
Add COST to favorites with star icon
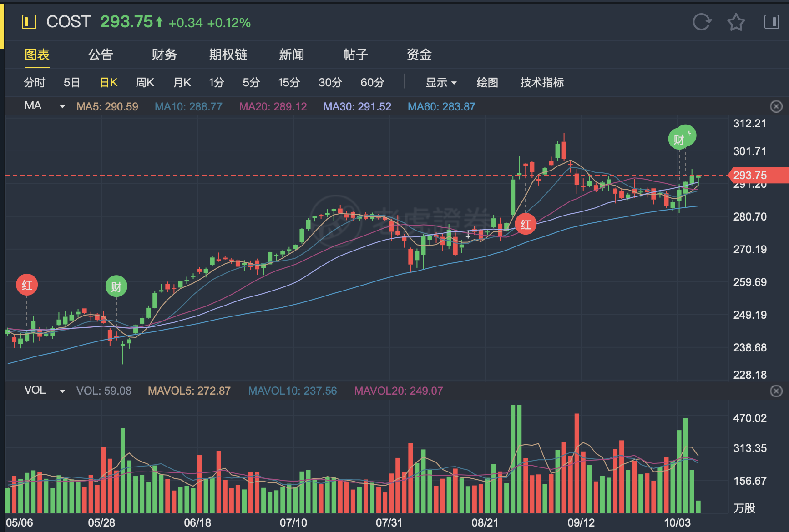point(736,22)
